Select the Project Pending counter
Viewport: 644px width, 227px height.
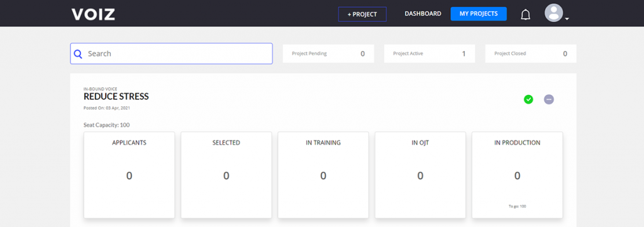(x=328, y=54)
